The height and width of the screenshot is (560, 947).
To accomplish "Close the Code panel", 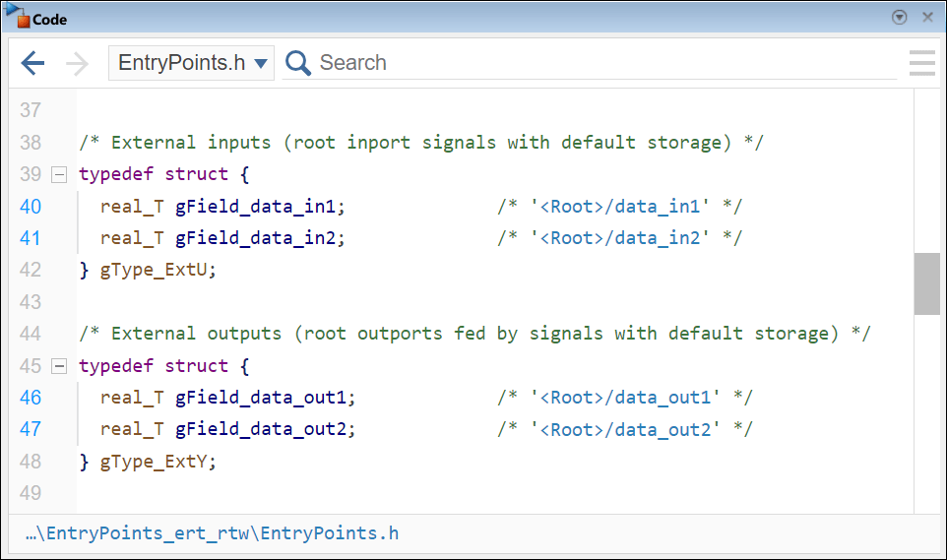I will (x=927, y=17).
